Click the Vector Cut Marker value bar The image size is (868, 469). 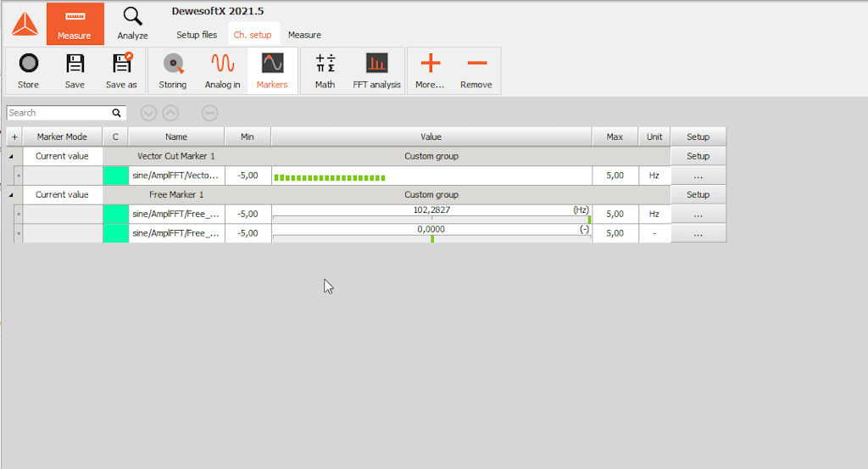tap(431, 176)
